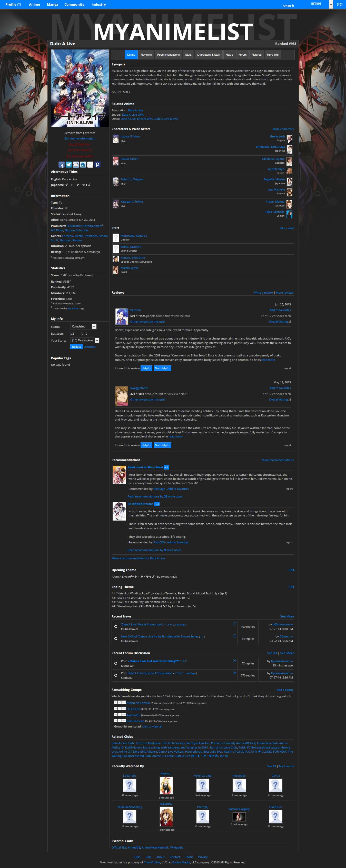Open the Community menu
Screen dimensions: 346x868
tap(74, 4)
